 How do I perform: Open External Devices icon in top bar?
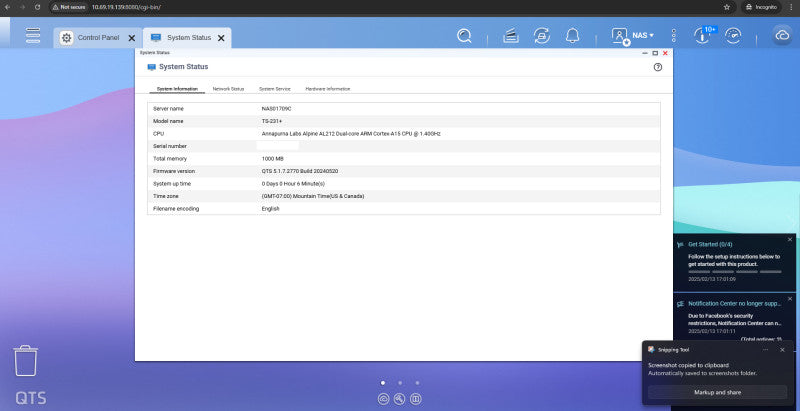(541, 36)
